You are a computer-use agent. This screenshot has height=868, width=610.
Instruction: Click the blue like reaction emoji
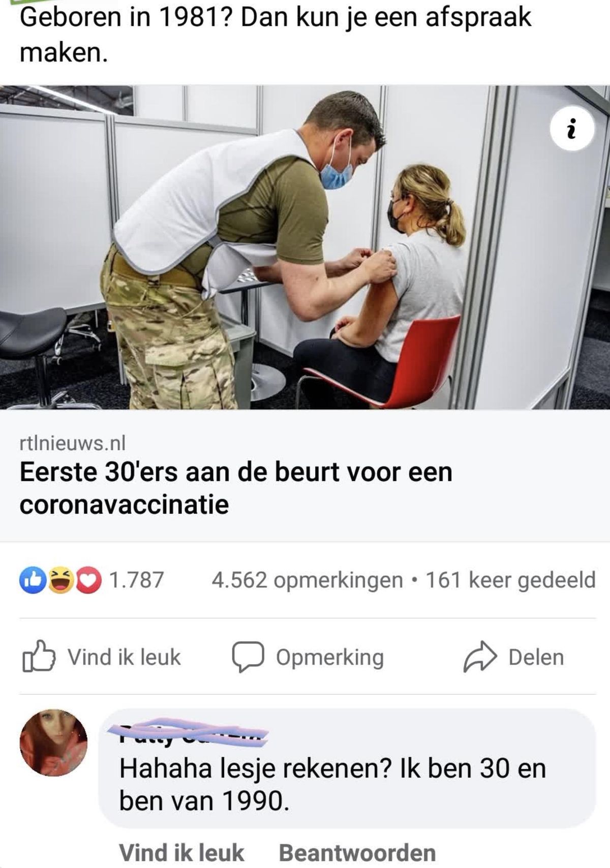tap(32, 580)
